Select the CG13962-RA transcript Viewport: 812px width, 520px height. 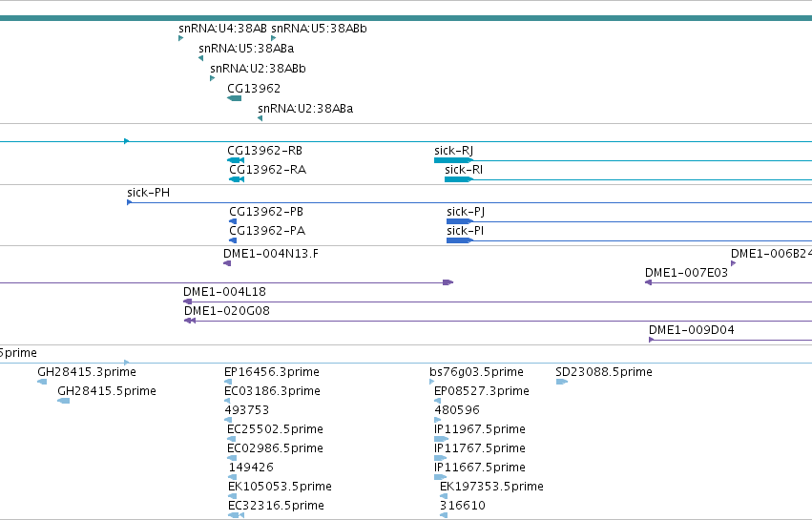point(237,179)
